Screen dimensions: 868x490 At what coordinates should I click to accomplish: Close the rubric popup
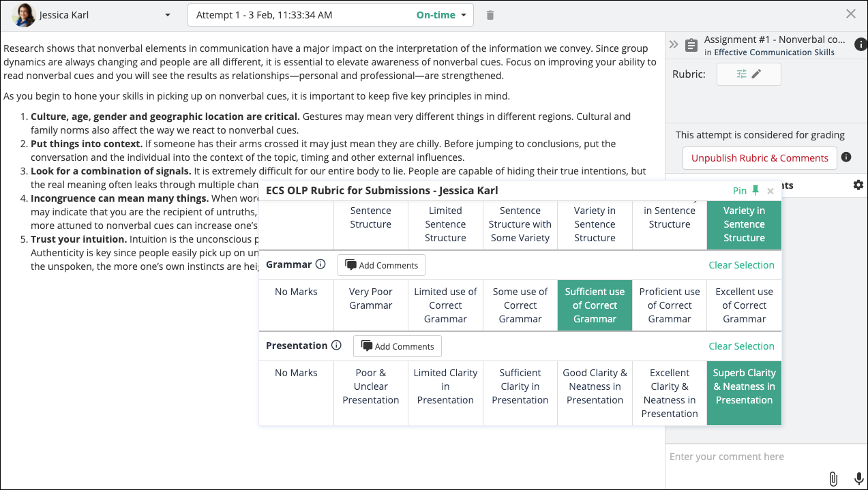coord(770,192)
